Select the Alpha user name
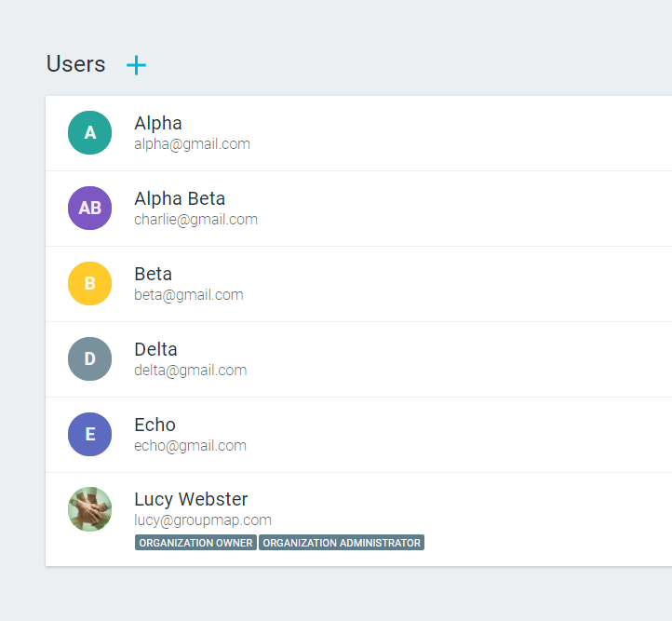The image size is (672, 621). click(158, 123)
